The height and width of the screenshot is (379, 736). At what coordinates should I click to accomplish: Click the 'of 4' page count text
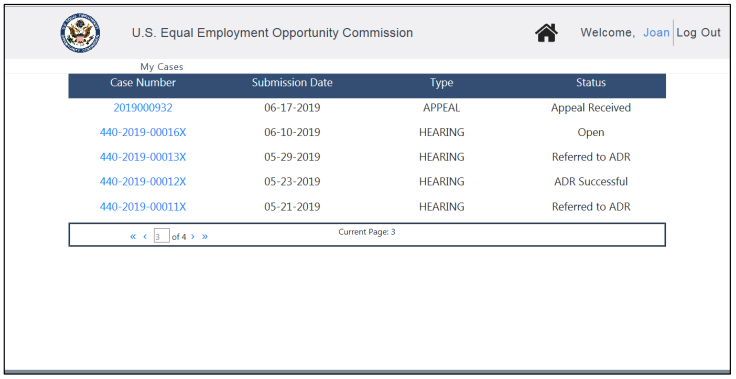pyautogui.click(x=179, y=237)
